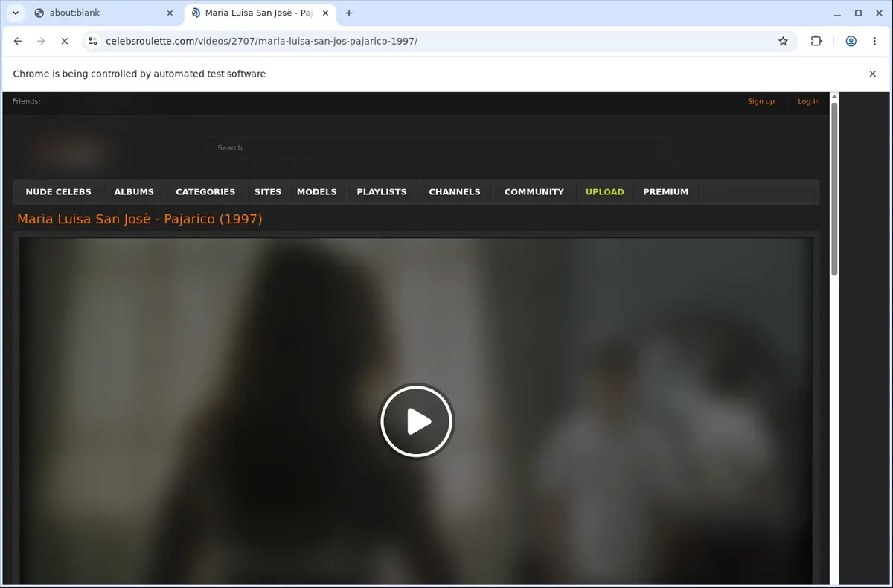
Task: Open the Chrome profile icon
Action: 851,41
